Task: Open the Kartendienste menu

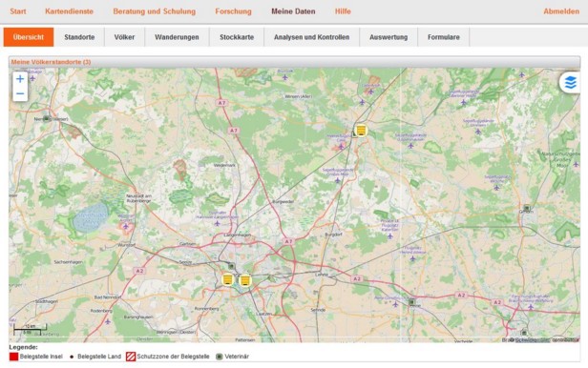Action: [x=69, y=11]
